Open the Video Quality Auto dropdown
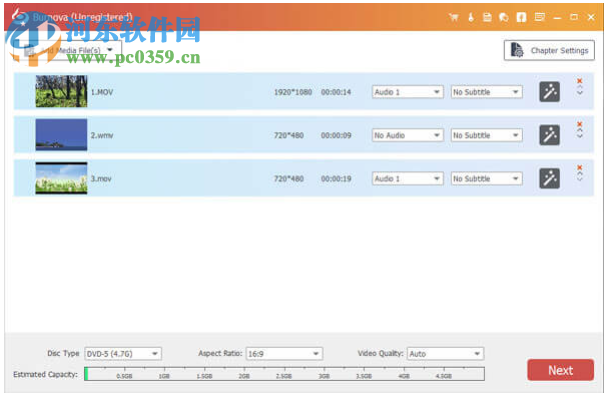Viewport: 612px width, 399px height. (x=445, y=354)
